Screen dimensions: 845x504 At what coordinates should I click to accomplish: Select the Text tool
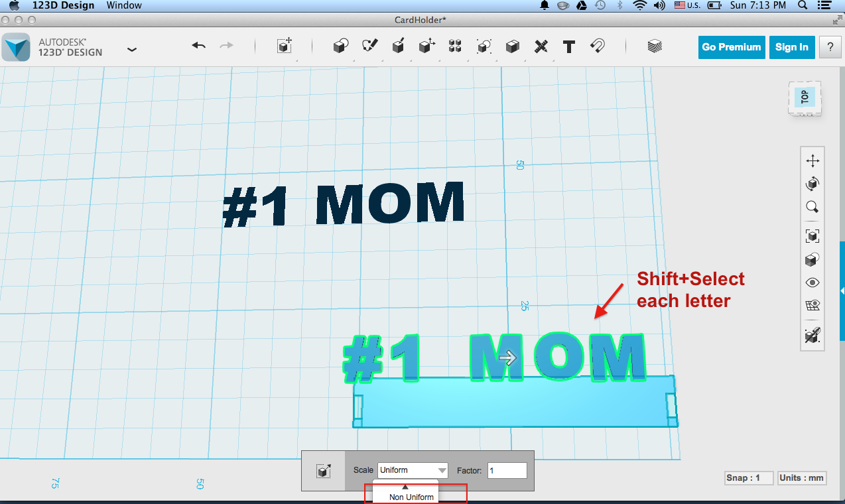tap(568, 46)
